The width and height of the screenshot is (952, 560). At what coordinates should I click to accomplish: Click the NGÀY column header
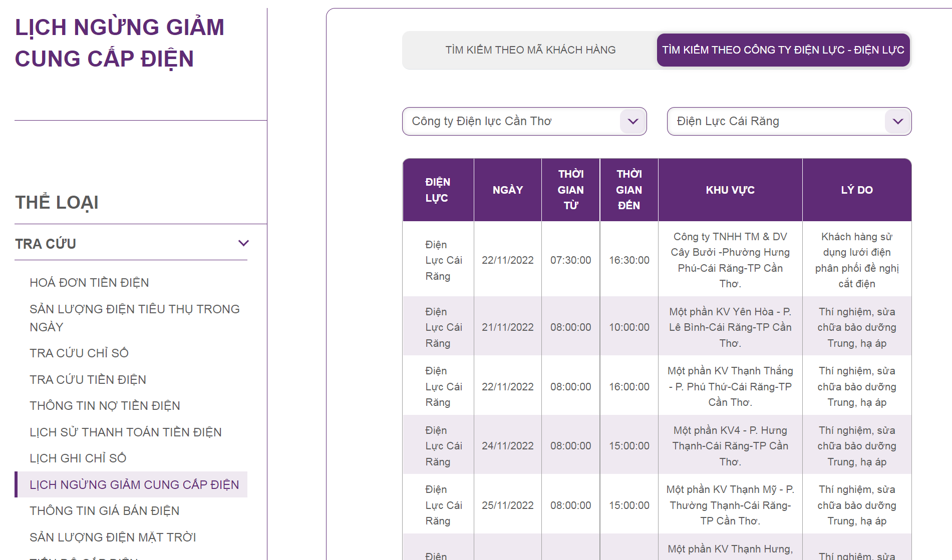[x=507, y=190]
